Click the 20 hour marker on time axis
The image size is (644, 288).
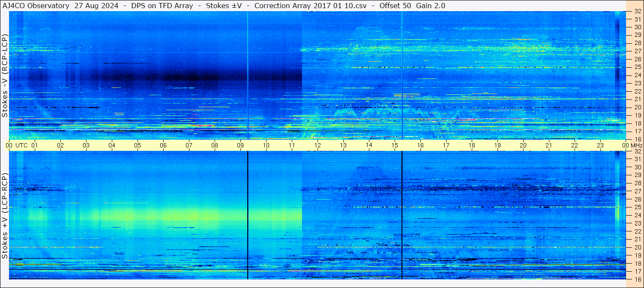click(x=523, y=145)
